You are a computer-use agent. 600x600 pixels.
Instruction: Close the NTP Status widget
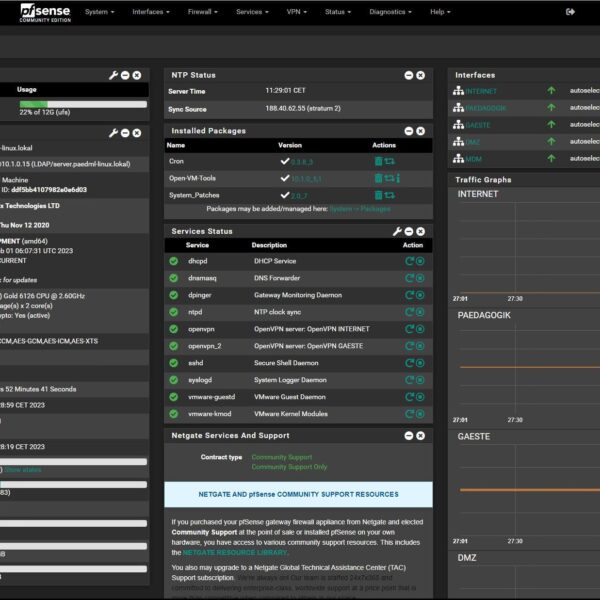click(x=420, y=75)
